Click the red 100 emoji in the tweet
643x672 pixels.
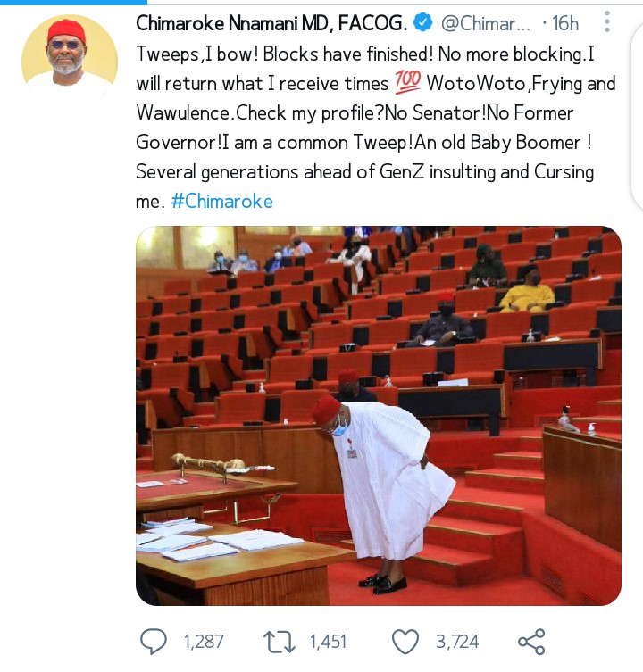405,84
